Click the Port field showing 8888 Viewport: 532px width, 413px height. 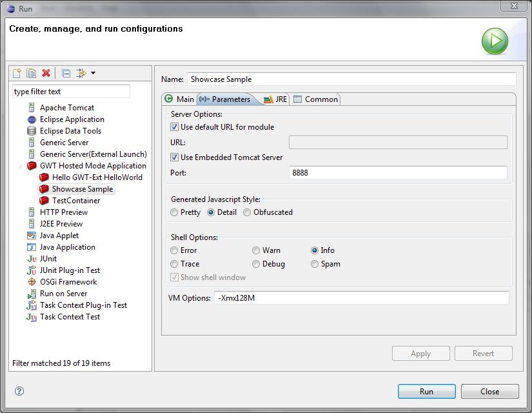click(398, 172)
